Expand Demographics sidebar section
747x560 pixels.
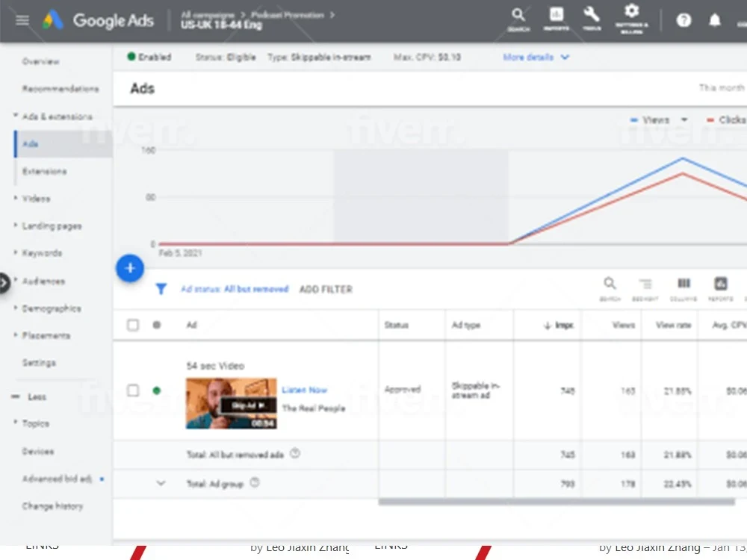pyautogui.click(x=15, y=308)
